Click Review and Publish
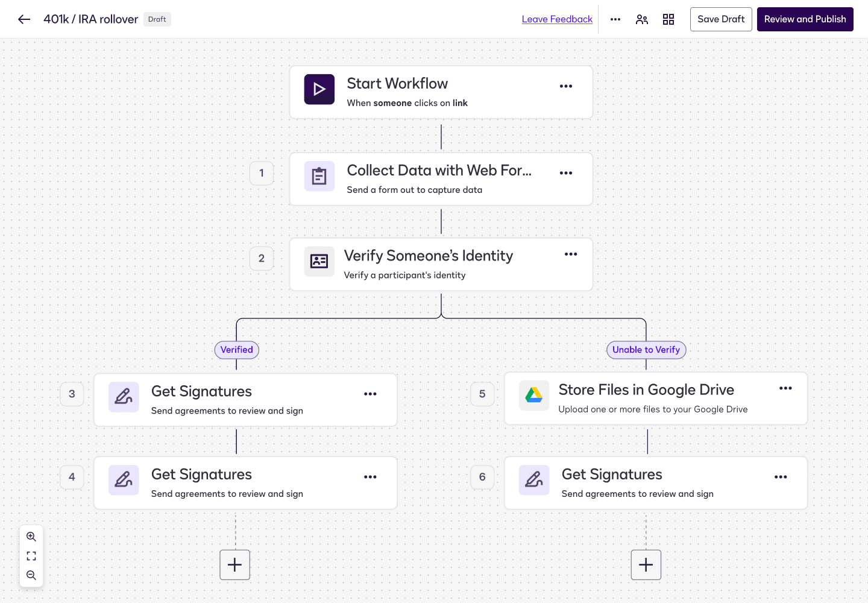 pos(805,19)
